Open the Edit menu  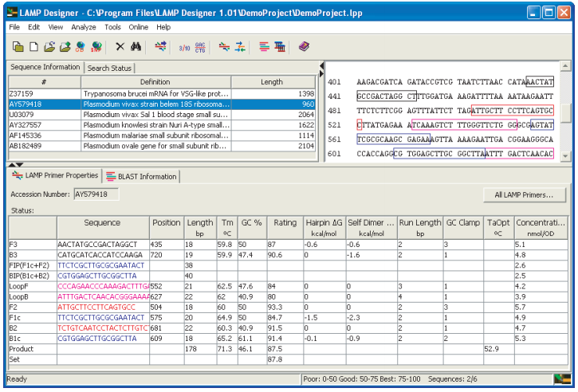34,27
